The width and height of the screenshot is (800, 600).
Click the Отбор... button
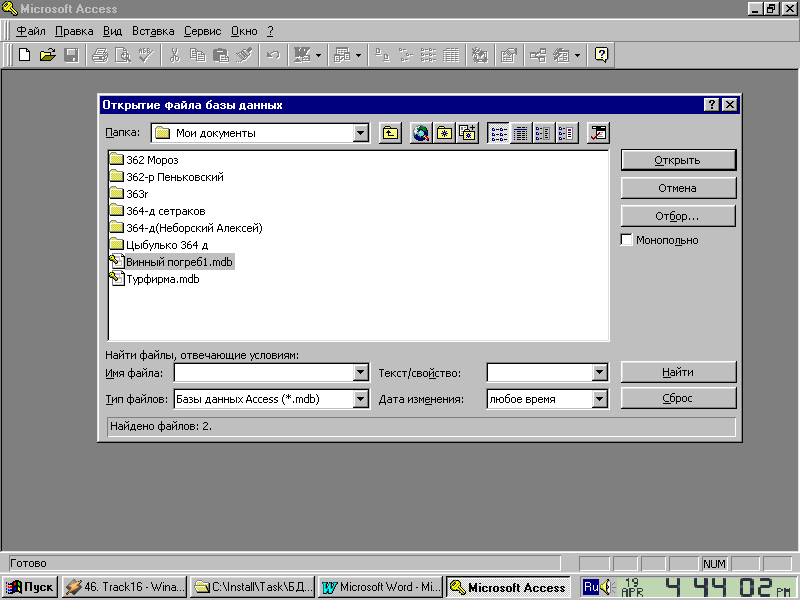coord(678,216)
